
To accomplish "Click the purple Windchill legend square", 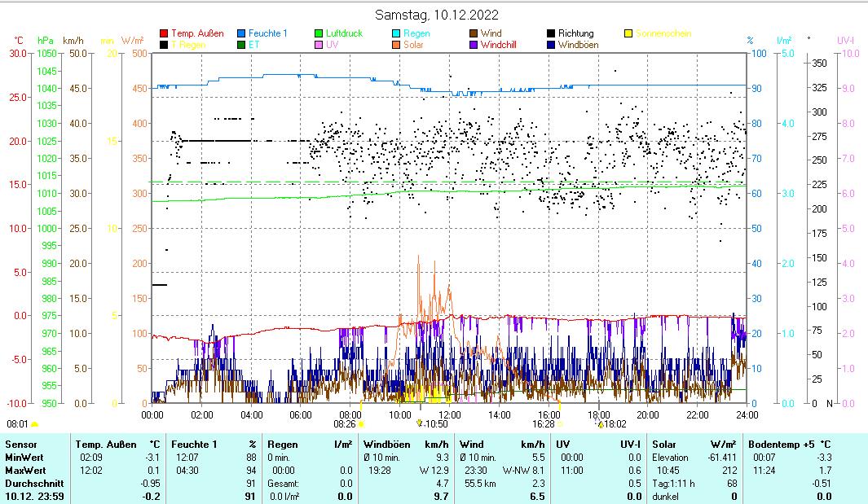I will (x=474, y=46).
